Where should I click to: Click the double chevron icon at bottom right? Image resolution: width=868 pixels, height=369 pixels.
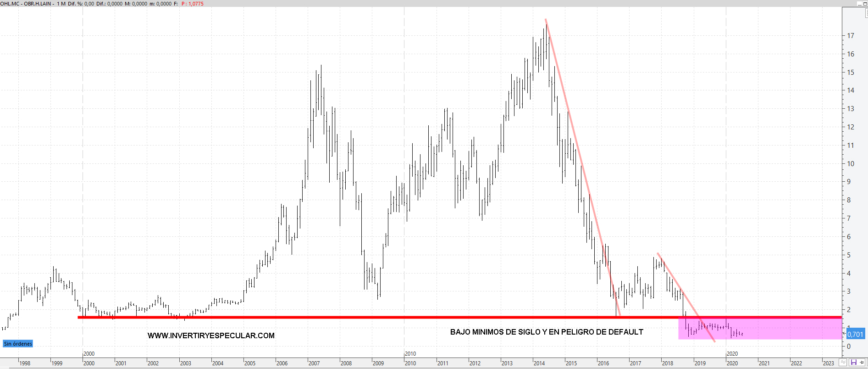pyautogui.click(x=843, y=363)
